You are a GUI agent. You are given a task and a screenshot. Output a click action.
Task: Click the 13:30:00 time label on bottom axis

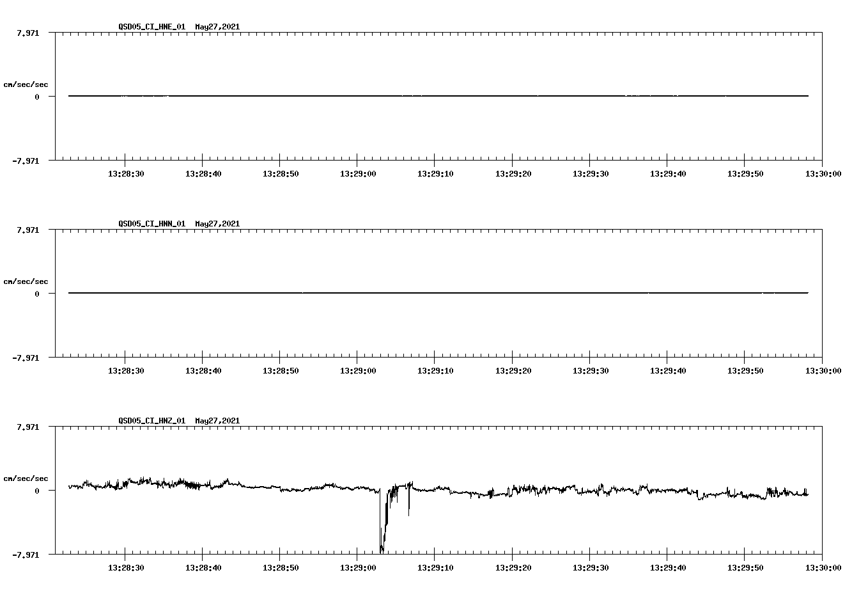pos(823,567)
